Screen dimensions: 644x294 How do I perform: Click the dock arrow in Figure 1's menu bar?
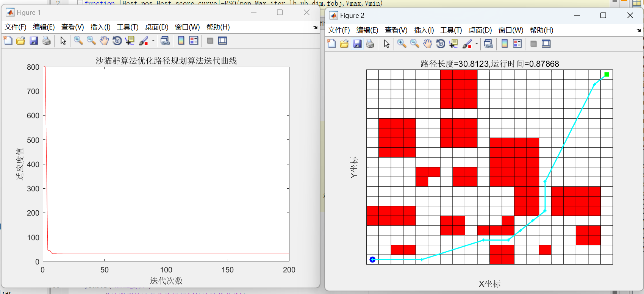[x=315, y=27]
